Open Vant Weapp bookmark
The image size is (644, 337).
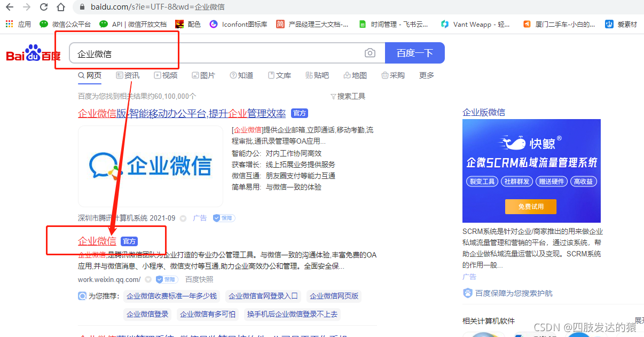pyautogui.click(x=475, y=24)
